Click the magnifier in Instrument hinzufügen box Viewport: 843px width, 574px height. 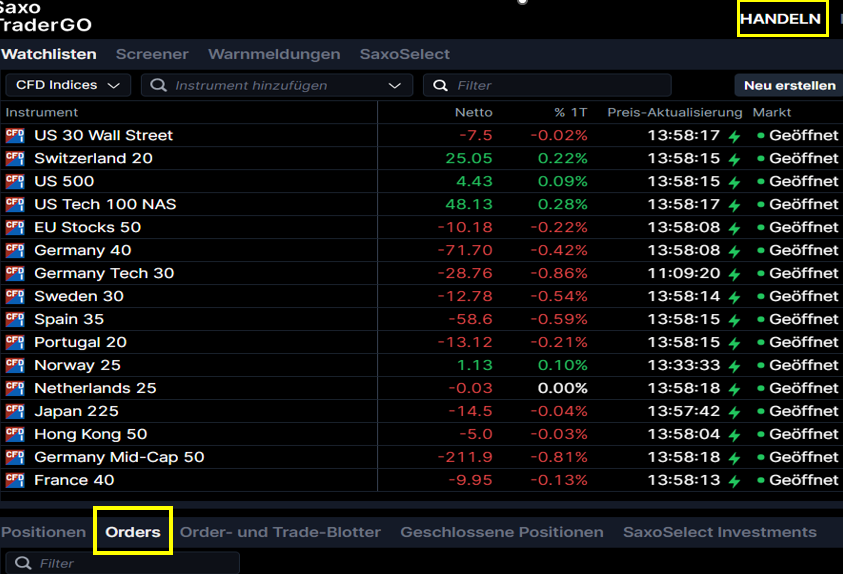pyautogui.click(x=158, y=85)
